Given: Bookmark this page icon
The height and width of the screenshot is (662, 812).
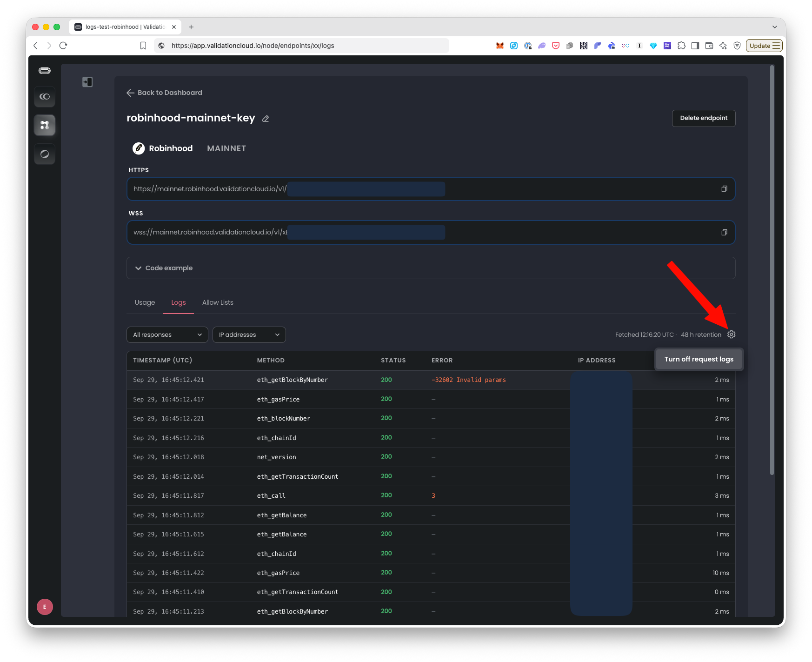Looking at the screenshot, I should click(x=143, y=46).
